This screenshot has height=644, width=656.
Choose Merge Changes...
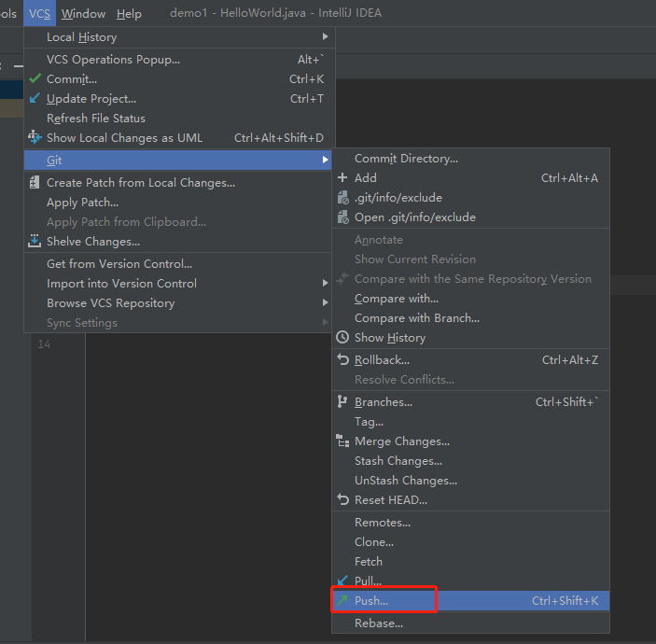pos(470,441)
